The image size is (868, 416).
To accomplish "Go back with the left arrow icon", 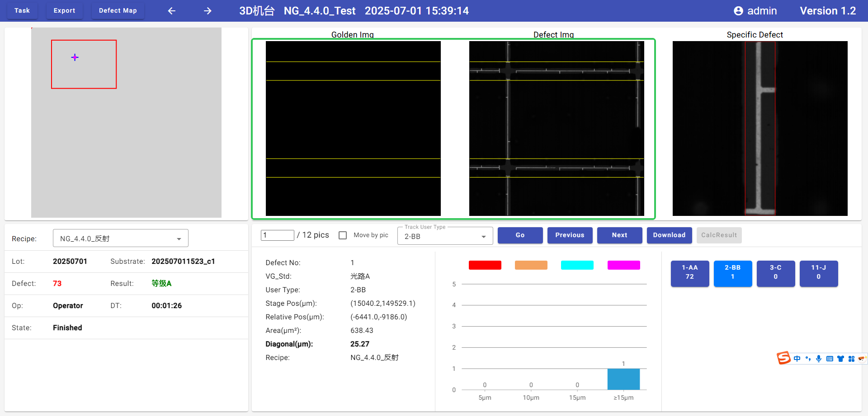I will coord(172,11).
